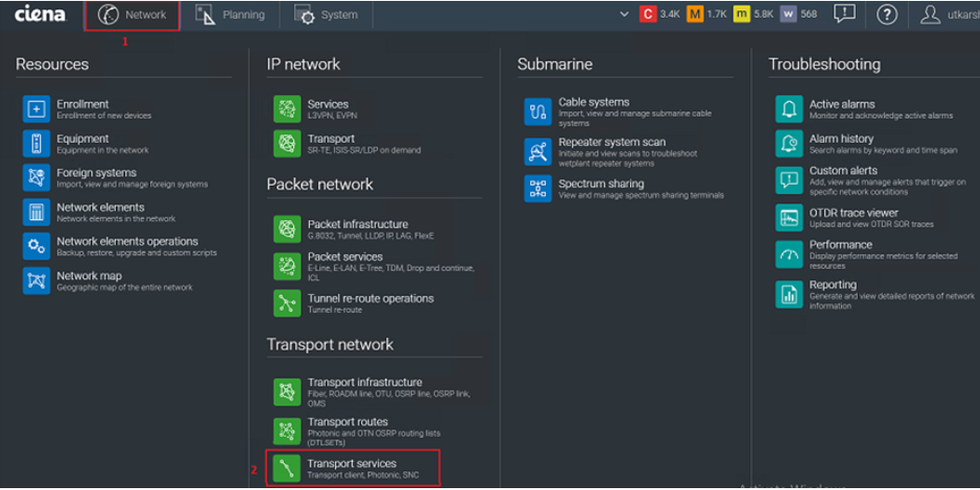Image resolution: width=980 pixels, height=490 pixels.
Task: Click the Active alarms bell icon
Action: (x=789, y=109)
